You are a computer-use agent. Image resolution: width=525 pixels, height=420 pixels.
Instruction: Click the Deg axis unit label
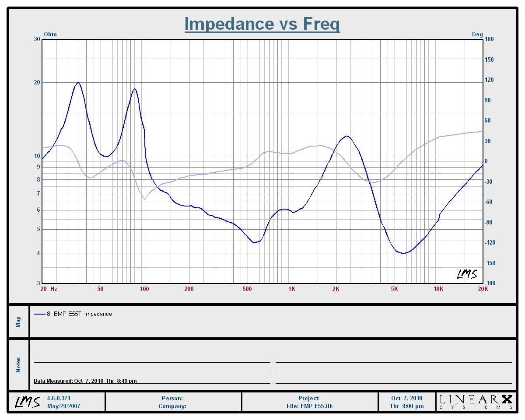point(477,35)
